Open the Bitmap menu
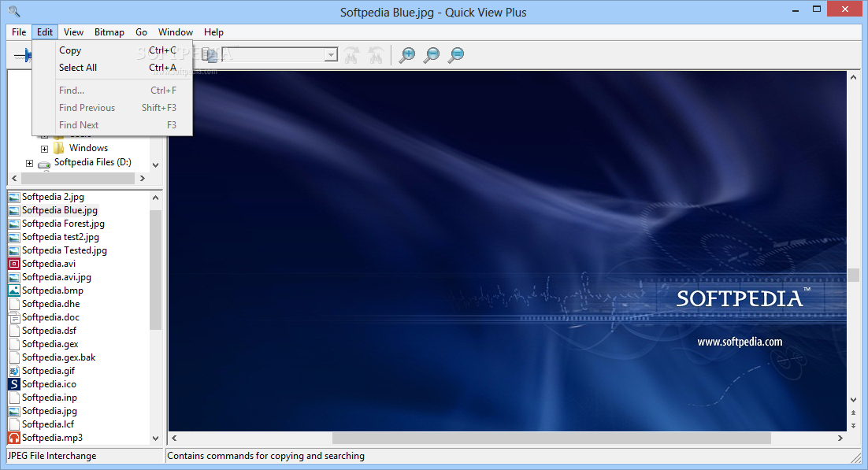The image size is (868, 470). coord(109,32)
